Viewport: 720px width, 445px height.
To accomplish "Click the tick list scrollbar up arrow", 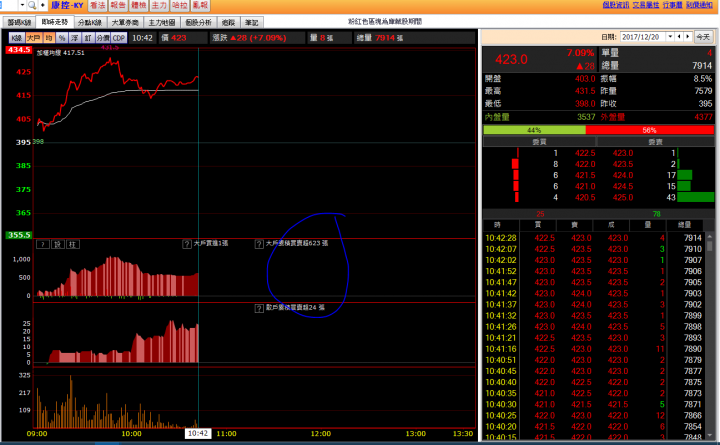I will [710, 237].
